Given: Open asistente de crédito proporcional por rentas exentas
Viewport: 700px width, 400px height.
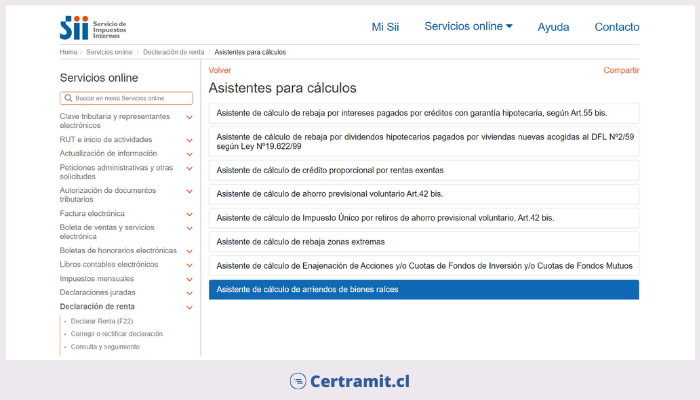Looking at the screenshot, I should tap(424, 170).
